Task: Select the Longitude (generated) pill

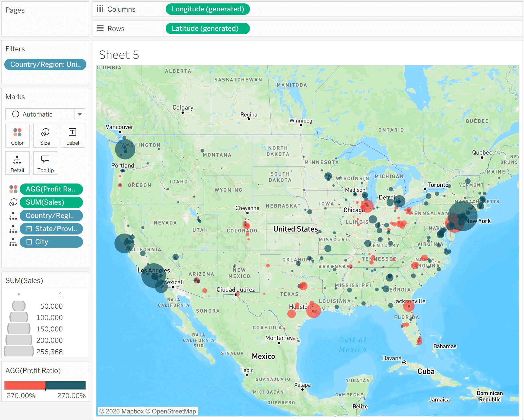Action: coord(208,9)
